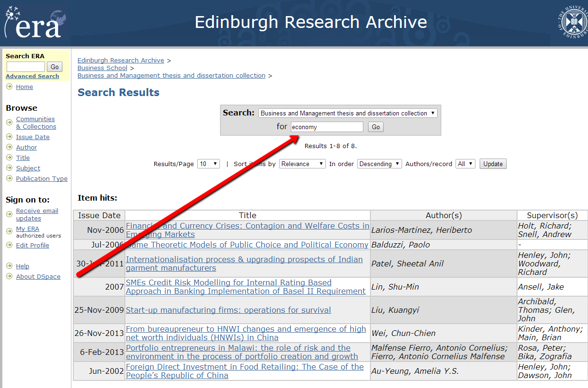Open the Advanced Search link
Screen dimensions: 588x388
point(32,76)
